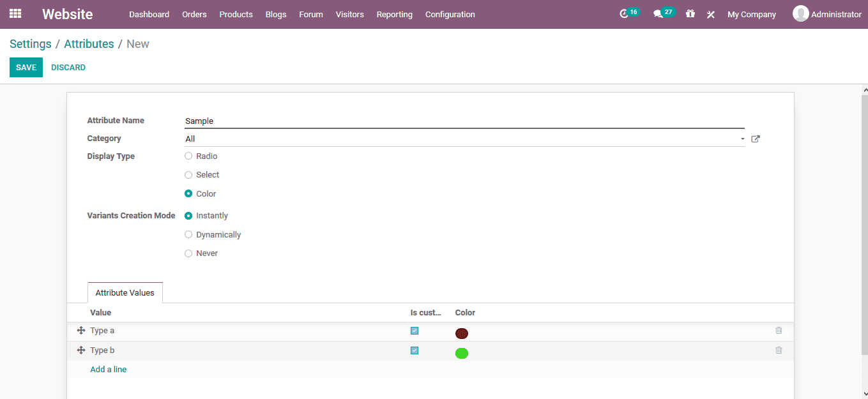Click the gift (referral) icon
The width and height of the screenshot is (868, 399).
click(690, 13)
